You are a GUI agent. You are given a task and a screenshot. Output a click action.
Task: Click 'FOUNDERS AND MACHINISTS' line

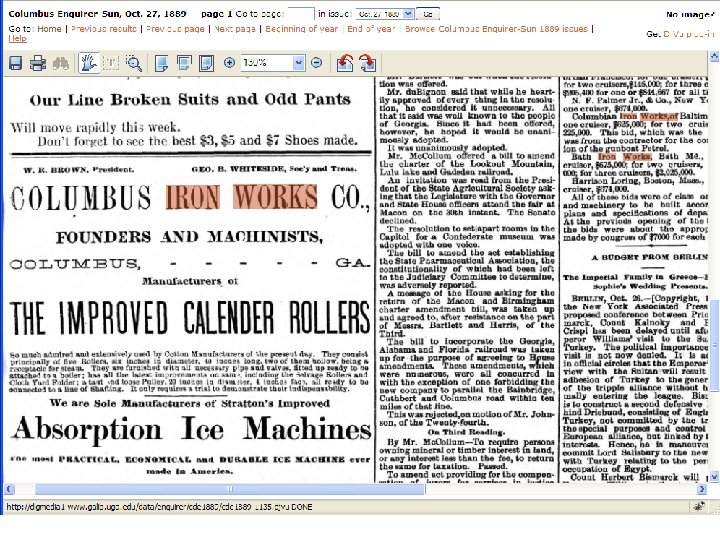189,237
